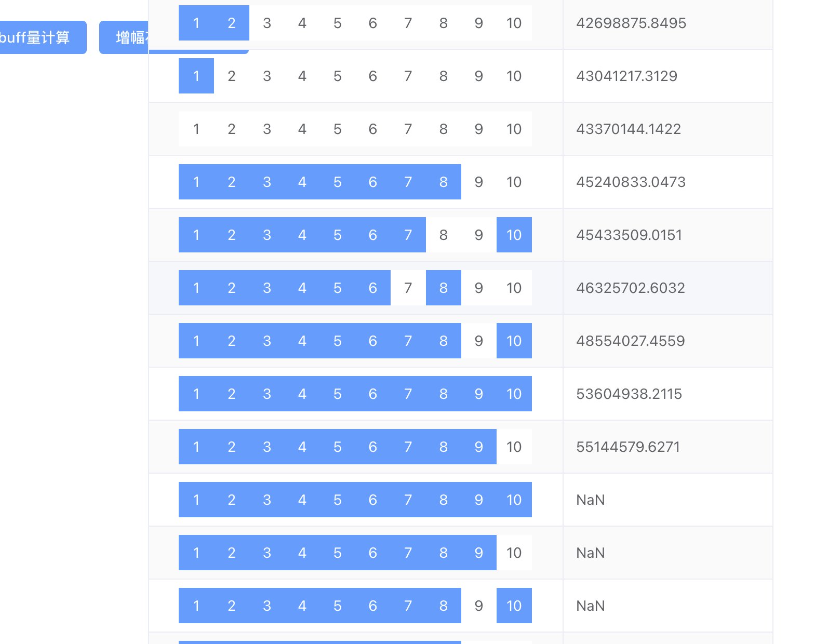Deselect number 4 in the 45240833.0473 row

[x=302, y=182]
